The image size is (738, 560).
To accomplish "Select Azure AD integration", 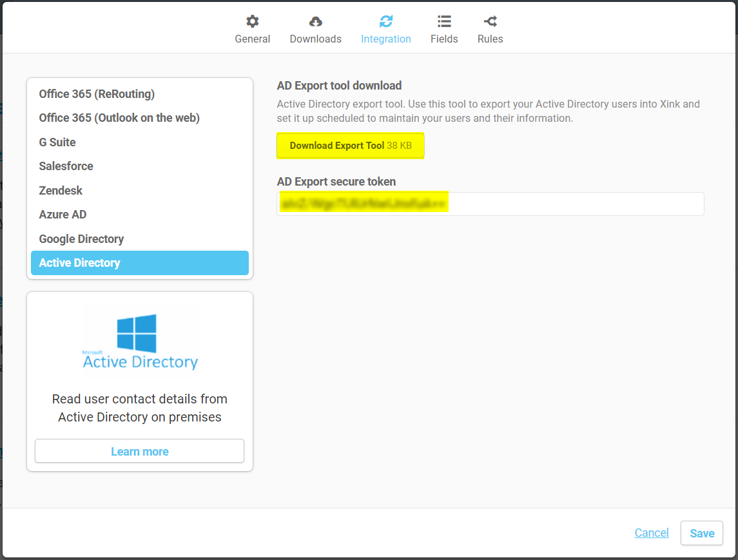I will click(x=140, y=215).
